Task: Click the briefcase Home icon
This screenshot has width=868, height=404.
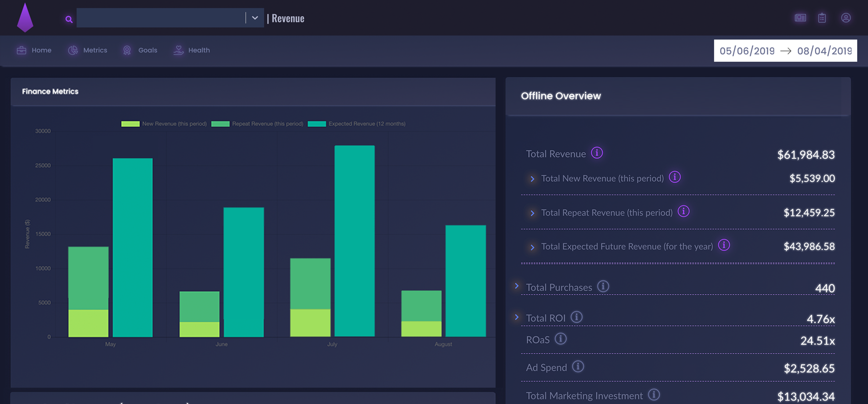Action: (x=21, y=50)
